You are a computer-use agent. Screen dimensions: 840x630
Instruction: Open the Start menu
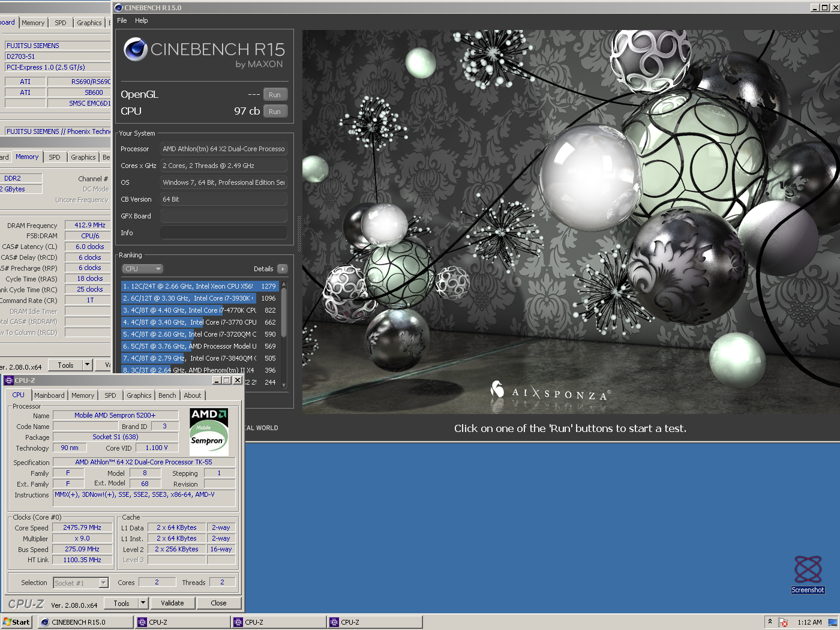16,622
